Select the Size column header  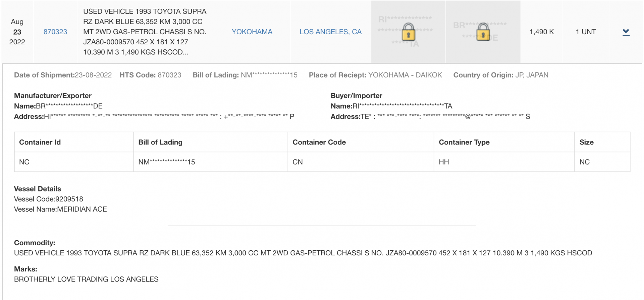[x=602, y=142]
